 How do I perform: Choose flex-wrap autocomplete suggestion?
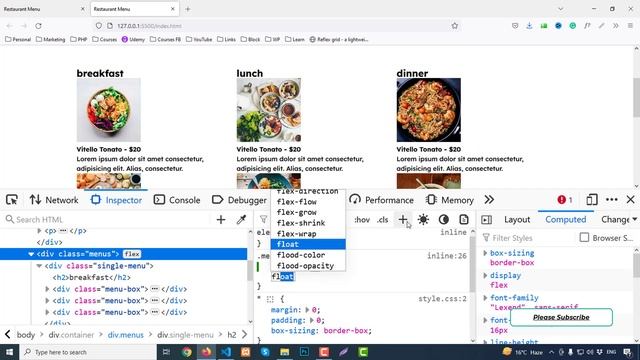coord(308,233)
